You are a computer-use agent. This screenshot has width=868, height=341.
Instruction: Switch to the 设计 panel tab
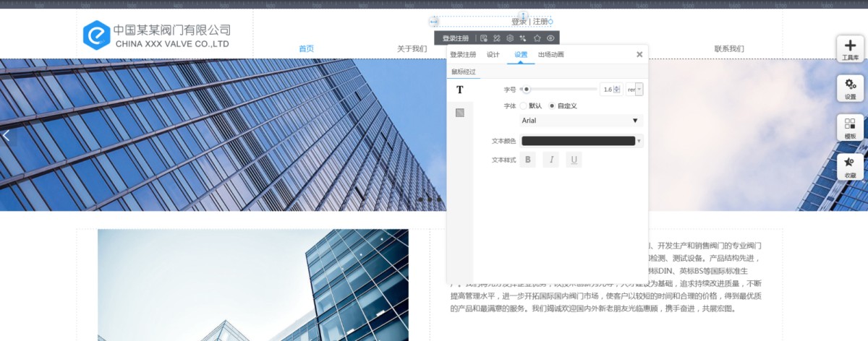[x=493, y=54]
